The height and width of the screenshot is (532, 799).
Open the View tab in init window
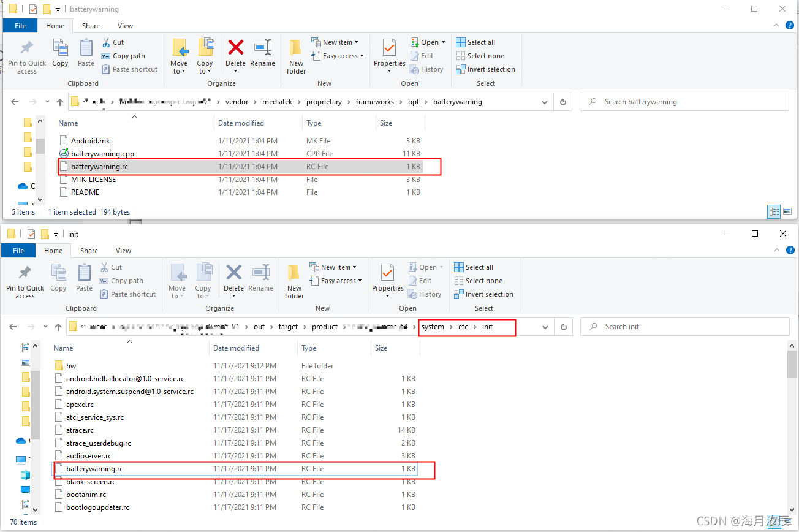(x=123, y=250)
